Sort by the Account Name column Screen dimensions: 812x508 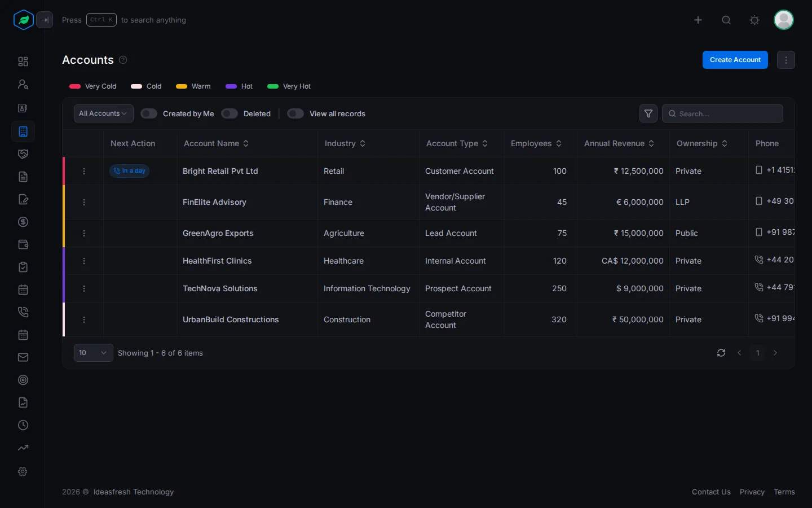click(217, 143)
